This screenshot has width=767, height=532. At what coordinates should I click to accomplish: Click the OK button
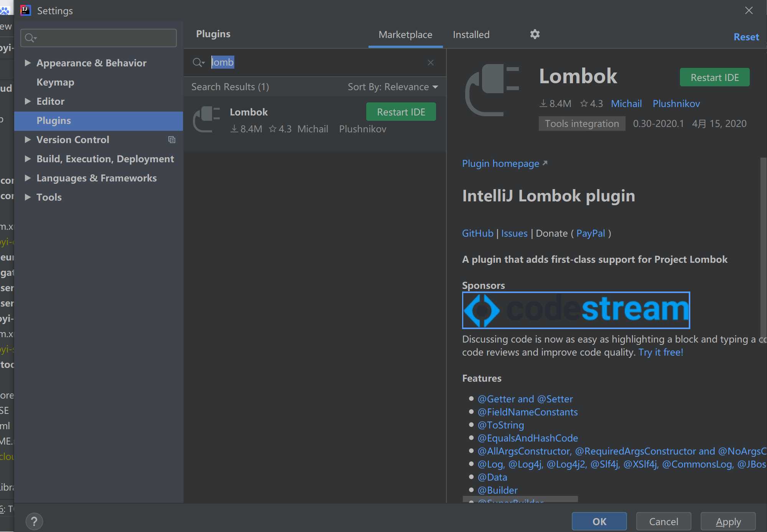[599, 522]
